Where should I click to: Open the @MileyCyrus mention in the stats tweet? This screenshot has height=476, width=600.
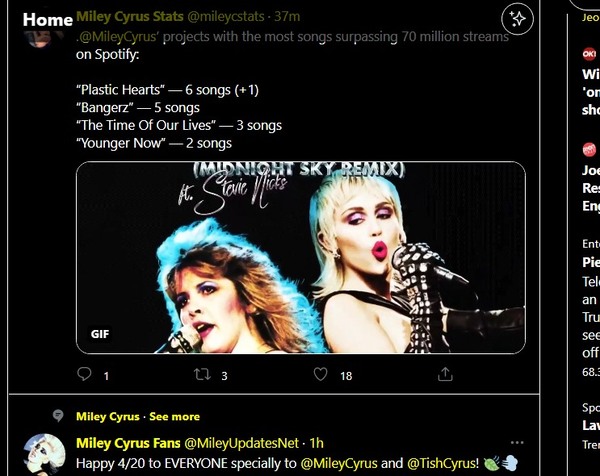pyautogui.click(x=117, y=37)
